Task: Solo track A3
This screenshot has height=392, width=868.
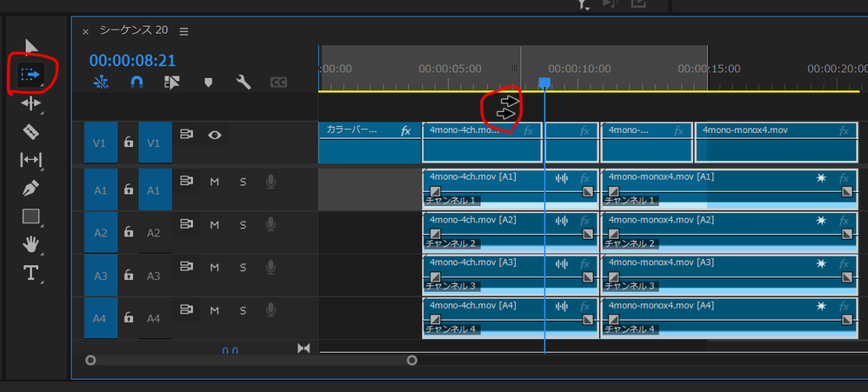Action: pos(243,268)
